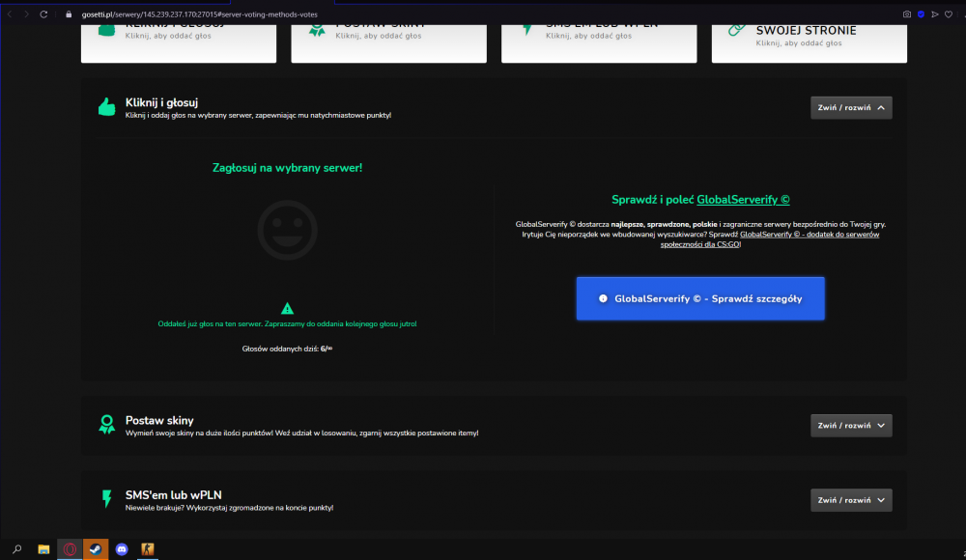
Task: Click the lightning bolt icon beside SMS'em lub wPLN
Action: tap(106, 498)
